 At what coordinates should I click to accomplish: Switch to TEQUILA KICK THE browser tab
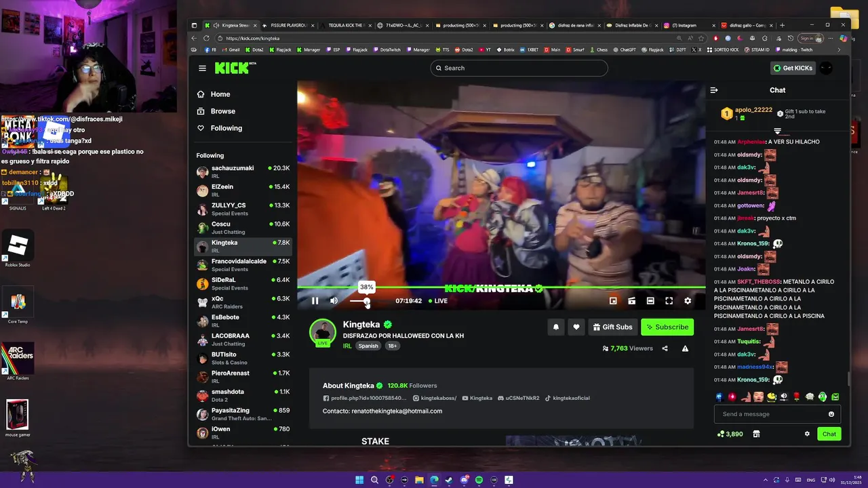[x=345, y=25]
